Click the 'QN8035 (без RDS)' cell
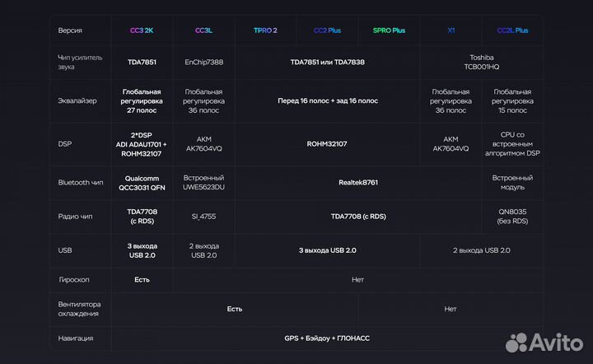The width and height of the screenshot is (593, 364). point(512,217)
